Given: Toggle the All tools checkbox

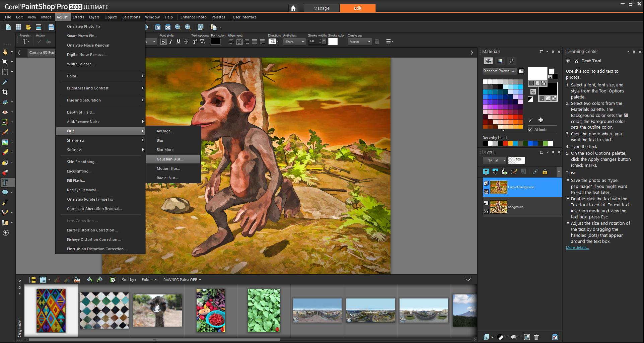Looking at the screenshot, I should point(530,130).
